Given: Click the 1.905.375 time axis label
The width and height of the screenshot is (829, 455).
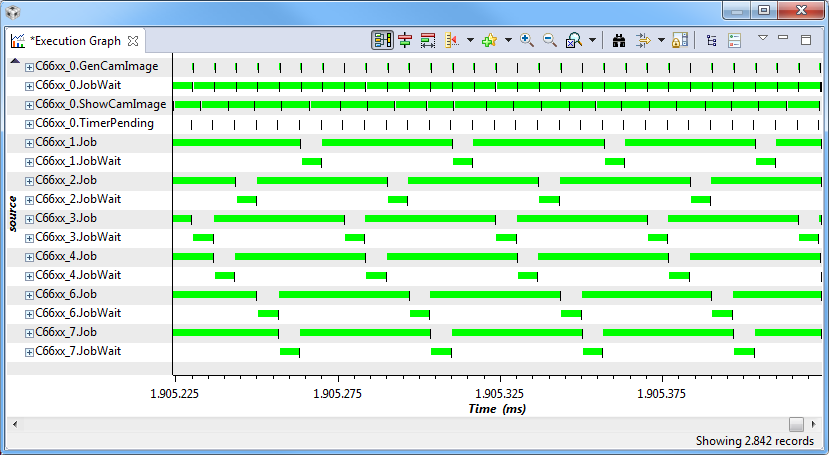Looking at the screenshot, I should [x=661, y=394].
